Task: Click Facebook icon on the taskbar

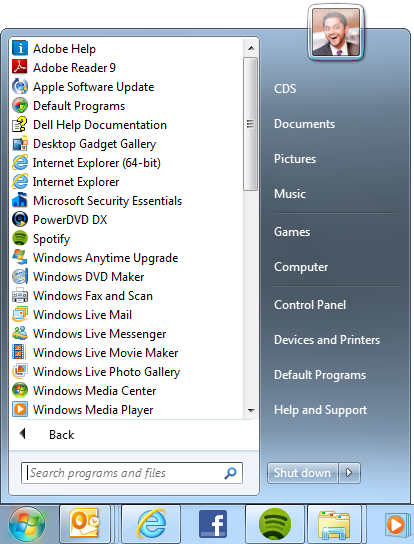Action: point(213,524)
